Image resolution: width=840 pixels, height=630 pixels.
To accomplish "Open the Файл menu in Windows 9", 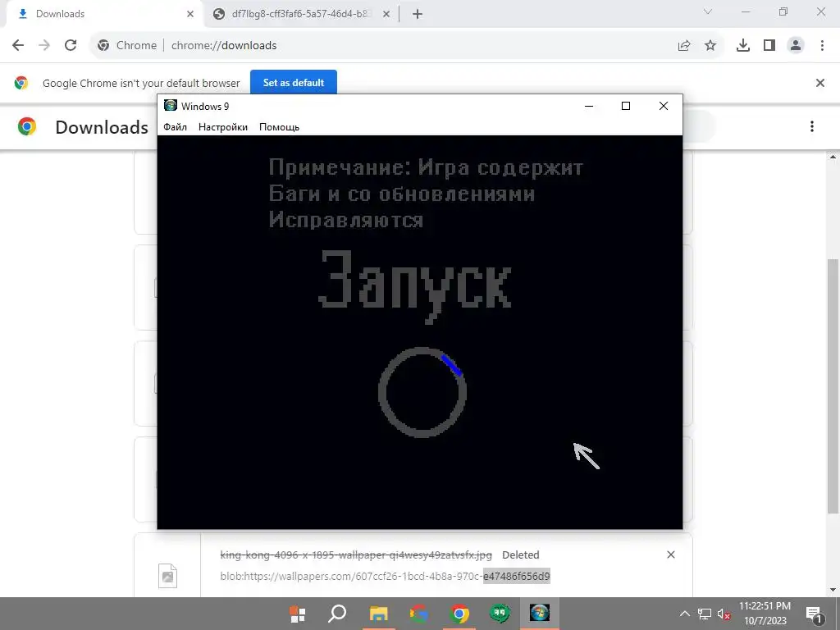I will click(x=176, y=127).
